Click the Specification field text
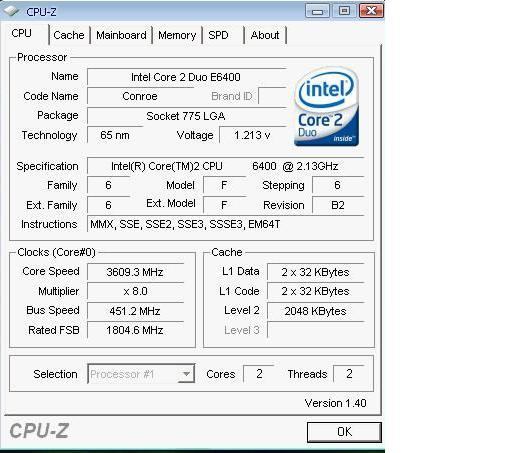Screen dimensions: 512x453 pos(225,166)
